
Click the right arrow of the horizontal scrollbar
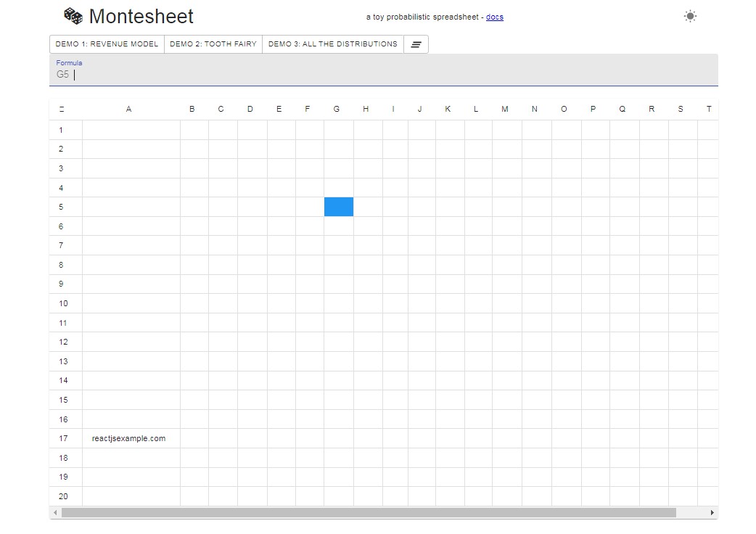[x=713, y=512]
